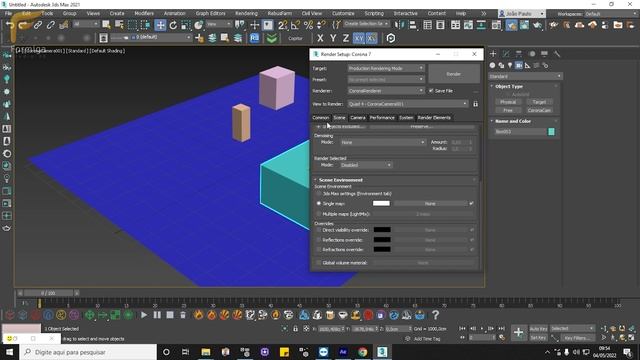Screen dimensions: 640x360
Task: Select 3ds Max settings environment radio
Action: 319,193
